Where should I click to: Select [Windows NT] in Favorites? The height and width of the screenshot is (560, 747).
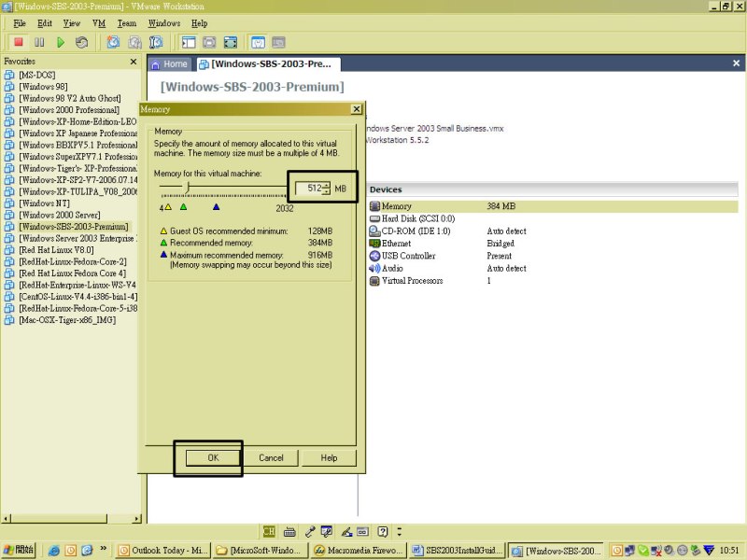coord(44,203)
